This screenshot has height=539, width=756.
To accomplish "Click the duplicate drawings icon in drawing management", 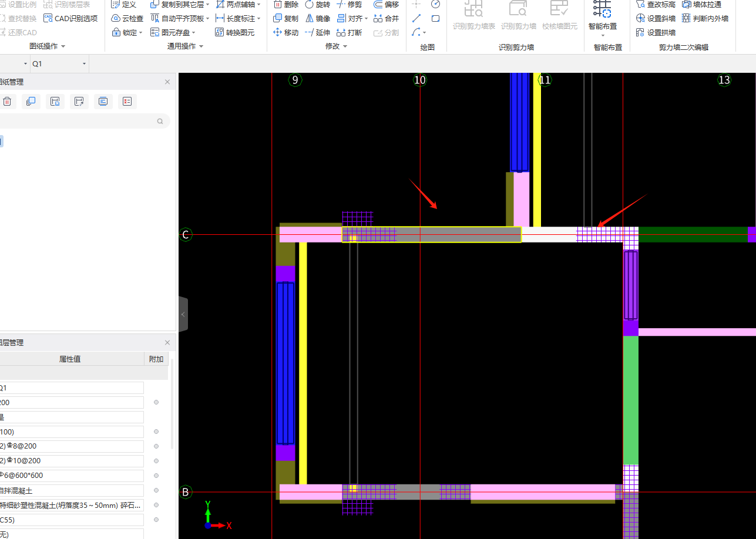I will (31, 102).
